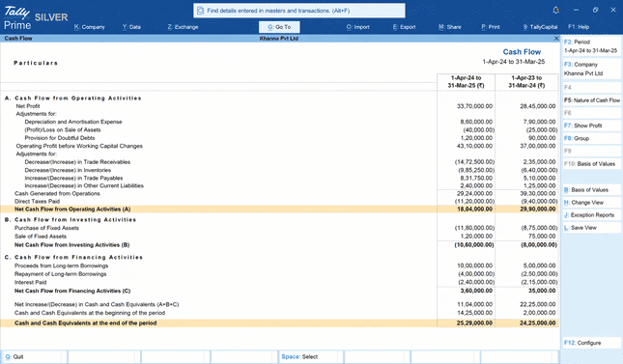This screenshot has width=623, height=364.
Task: Click (Profit)/Loss on Sale of Assets row
Action: [x=279, y=130]
